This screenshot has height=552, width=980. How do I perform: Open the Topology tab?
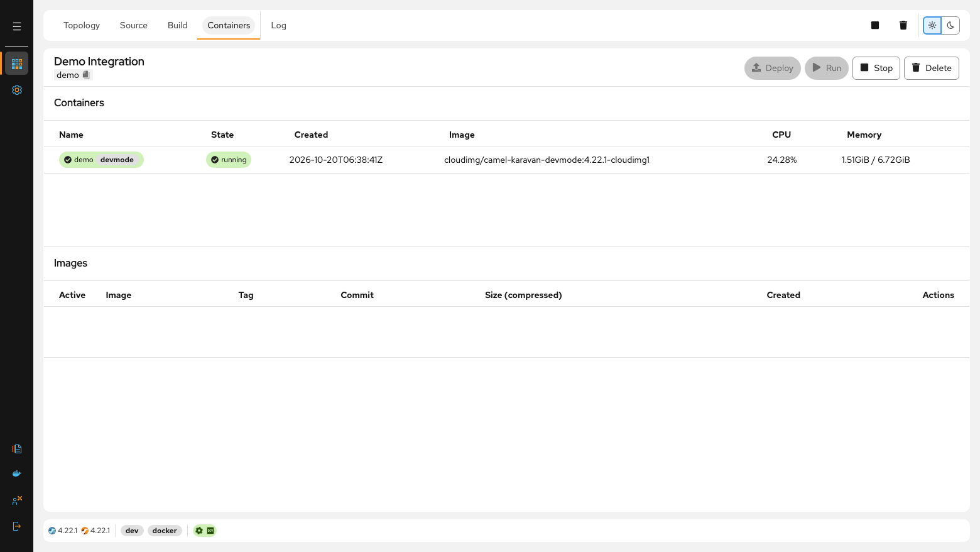[82, 25]
